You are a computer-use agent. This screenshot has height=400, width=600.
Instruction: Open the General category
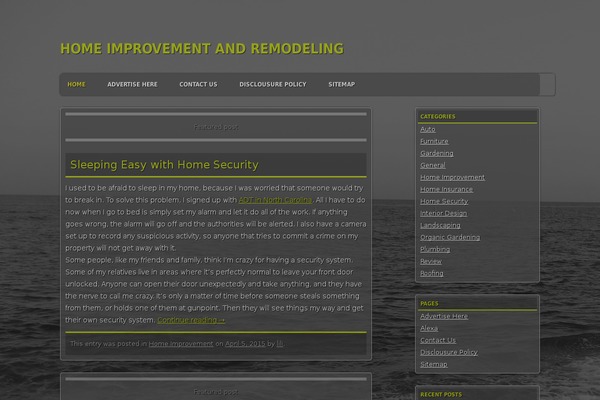[432, 165]
